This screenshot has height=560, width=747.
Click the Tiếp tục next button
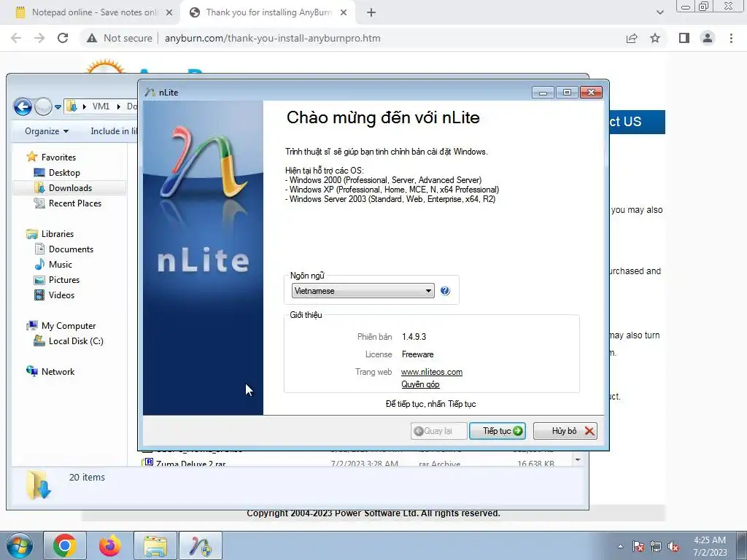point(498,431)
